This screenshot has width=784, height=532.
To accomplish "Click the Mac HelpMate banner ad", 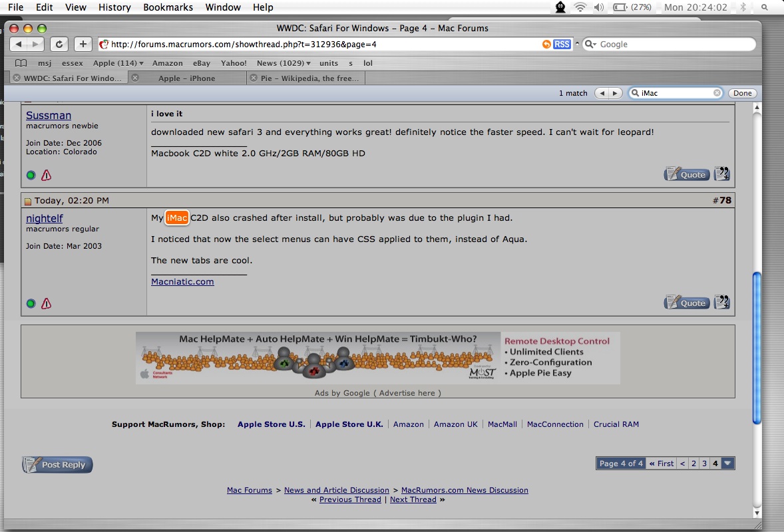I will [378, 358].
